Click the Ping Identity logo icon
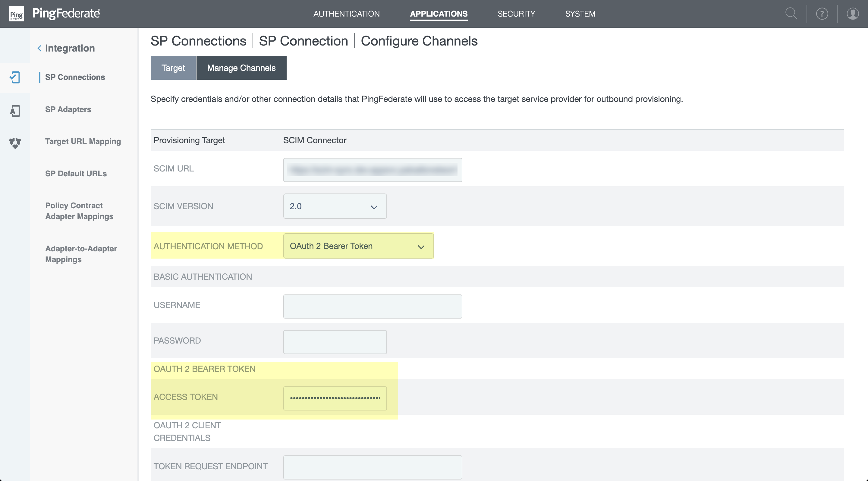 coord(16,14)
